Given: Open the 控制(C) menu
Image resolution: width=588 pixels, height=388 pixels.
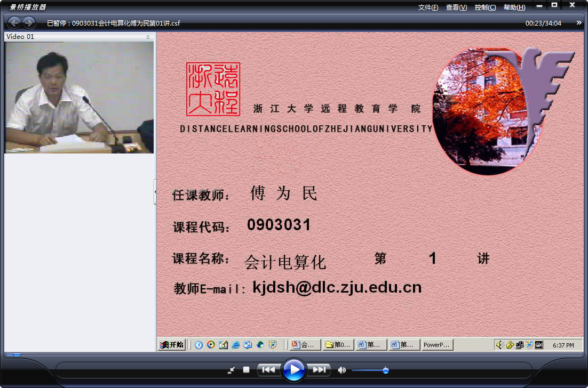Looking at the screenshot, I should pyautogui.click(x=485, y=7).
